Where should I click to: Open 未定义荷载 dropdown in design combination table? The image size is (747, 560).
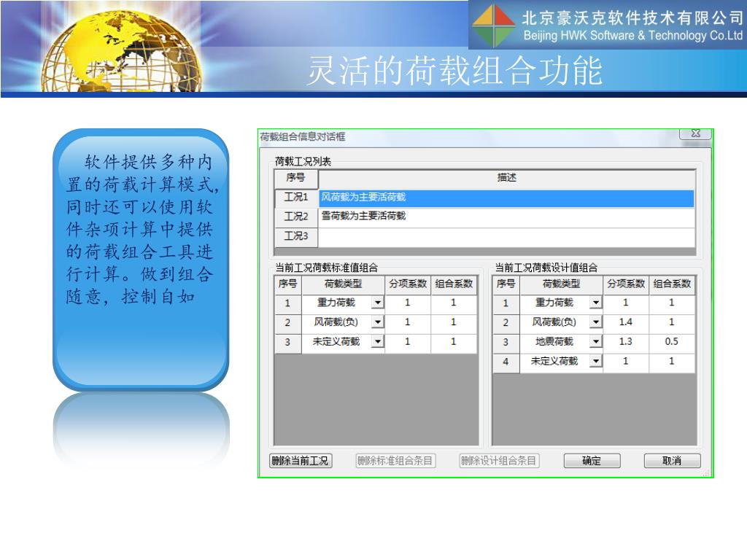coord(596,362)
